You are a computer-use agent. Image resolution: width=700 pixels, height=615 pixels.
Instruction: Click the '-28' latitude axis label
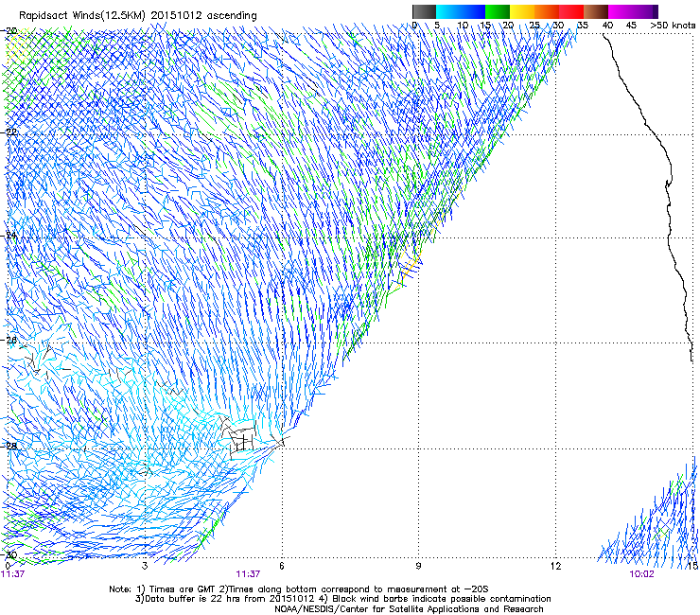(9, 446)
